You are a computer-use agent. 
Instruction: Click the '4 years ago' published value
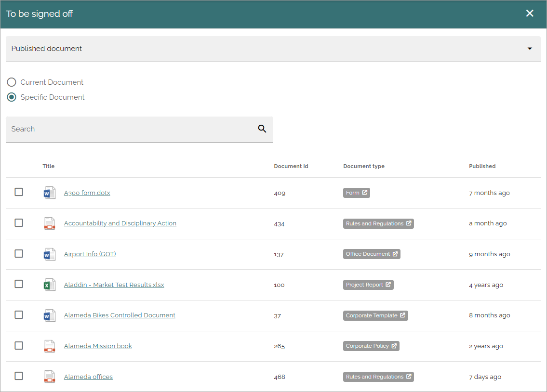click(x=486, y=285)
